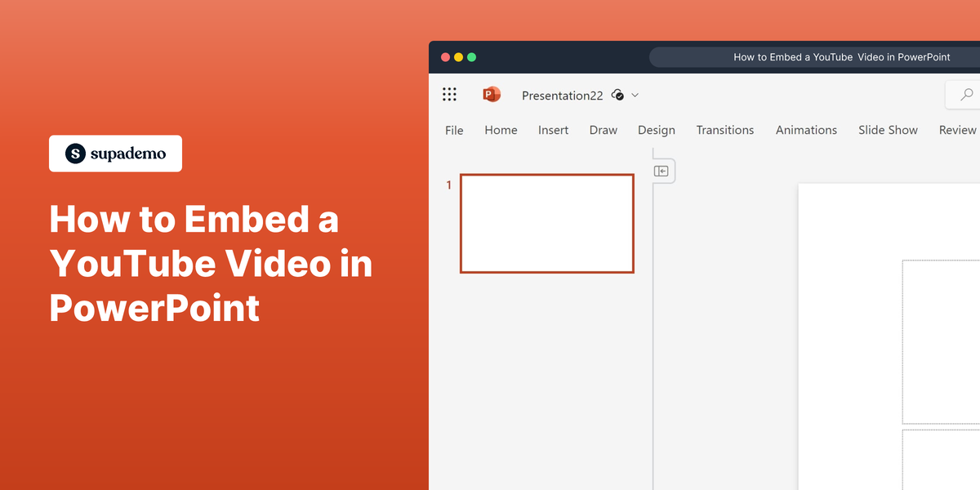Open the Microsoft 365 app launcher grid icon
The width and height of the screenshot is (980, 490).
click(x=450, y=94)
